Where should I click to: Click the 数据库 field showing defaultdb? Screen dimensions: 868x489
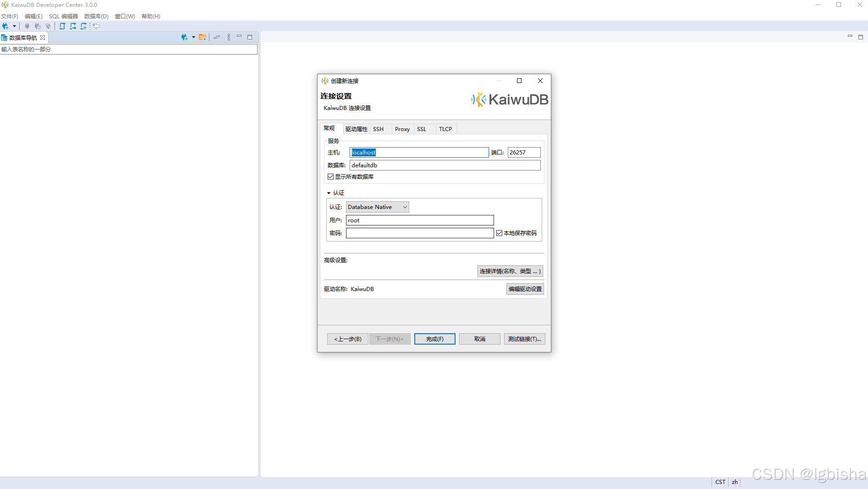[445, 165]
